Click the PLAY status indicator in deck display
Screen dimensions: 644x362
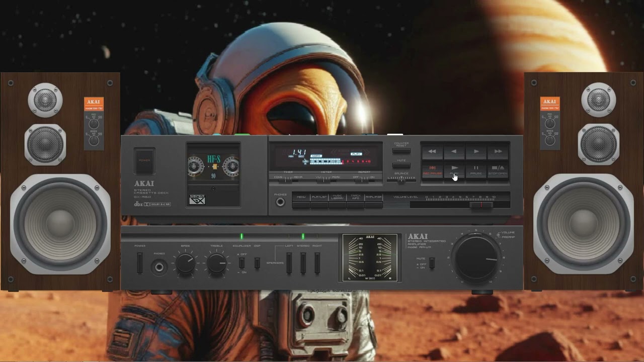point(357,153)
